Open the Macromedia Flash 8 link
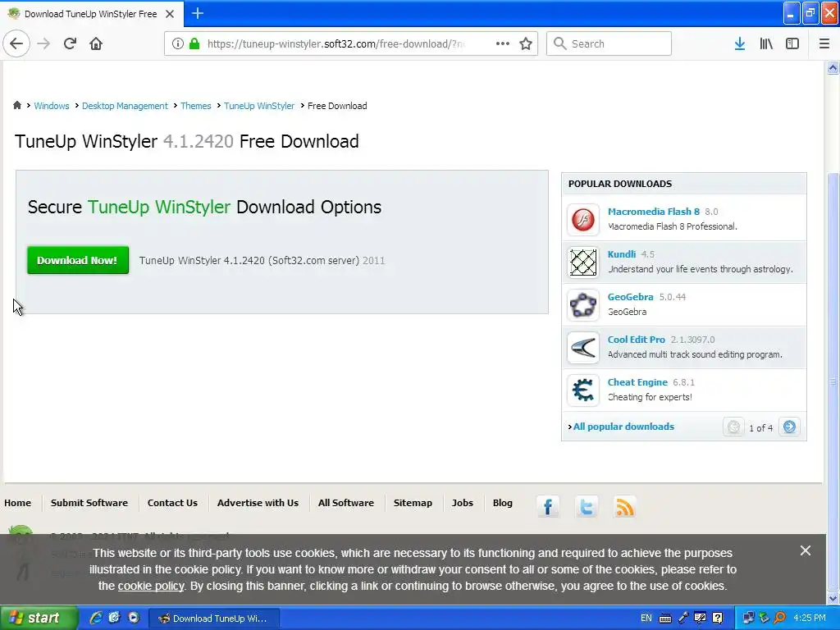Image resolution: width=840 pixels, height=630 pixels. coord(654,211)
